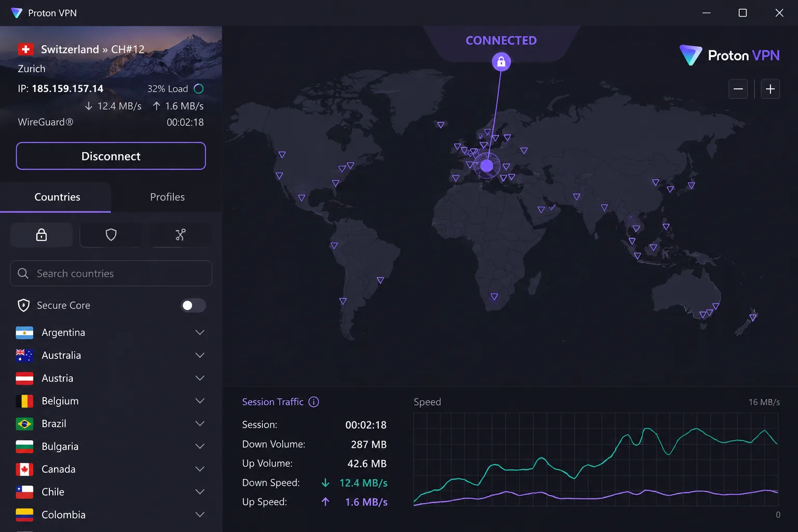798x532 pixels.
Task: Select Belgium in the country list
Action: point(111,401)
